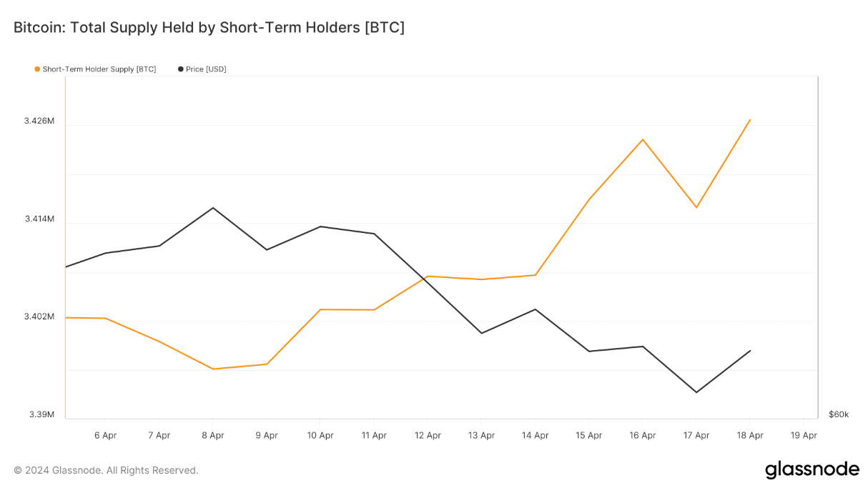Screen dimensions: 868x488
Task: Click the Glassnode copyright notice
Action: pyautogui.click(x=106, y=470)
